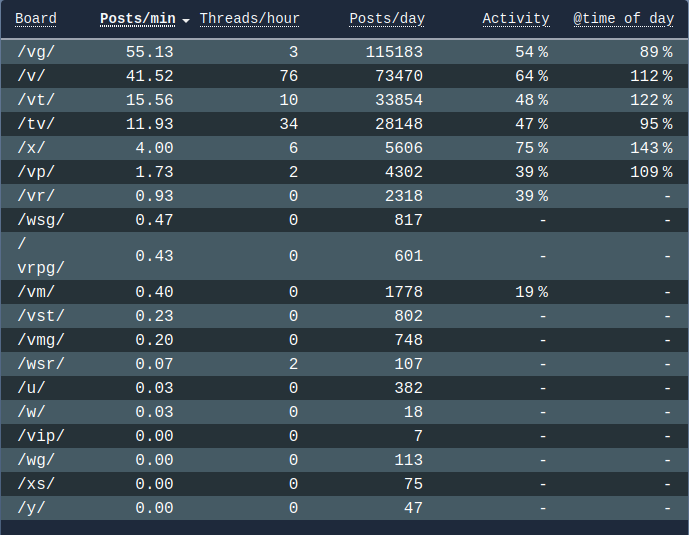Viewport: 689px width, 535px height.
Task: Select the /vt/ board name
Action: point(36,100)
